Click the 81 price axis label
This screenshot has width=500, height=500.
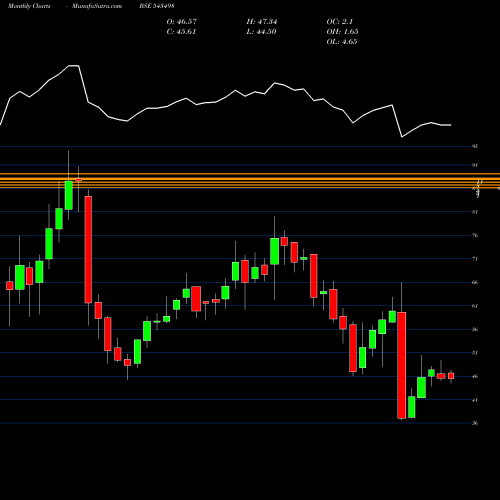(x=475, y=212)
